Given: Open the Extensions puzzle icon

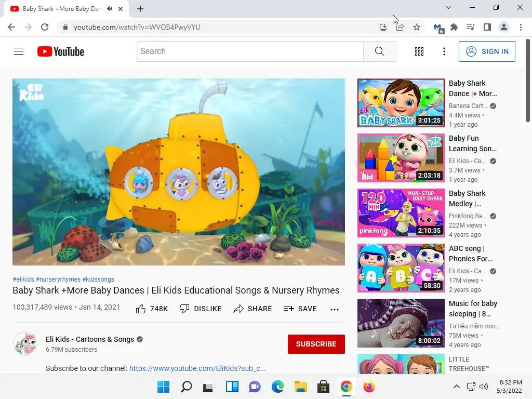Looking at the screenshot, I should coord(454,27).
